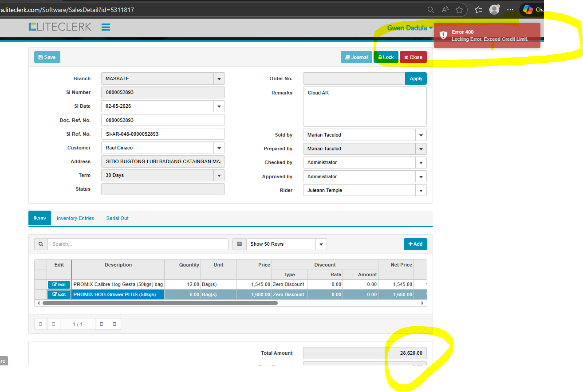
Task: Open the Copilot sidebar icon
Action: click(528, 10)
